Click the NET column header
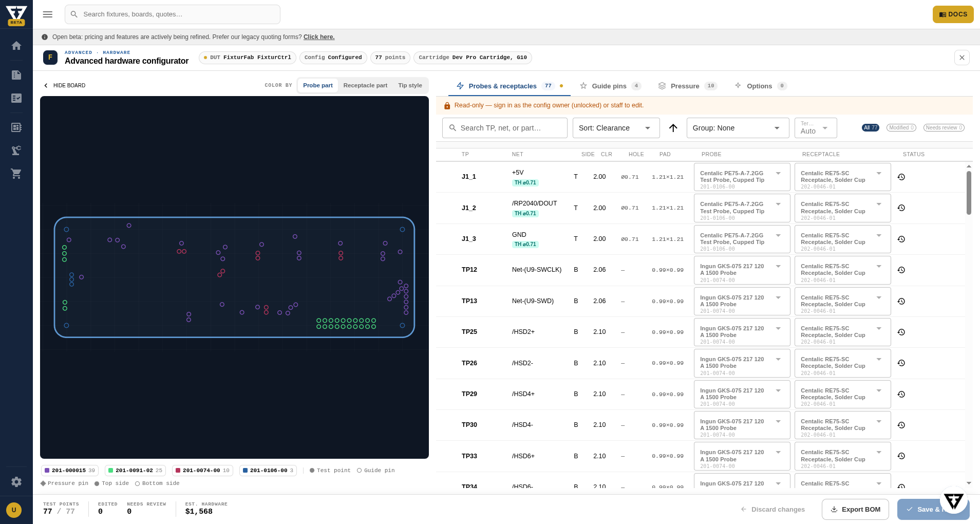Viewport: 980px width, 524px height. (x=517, y=154)
